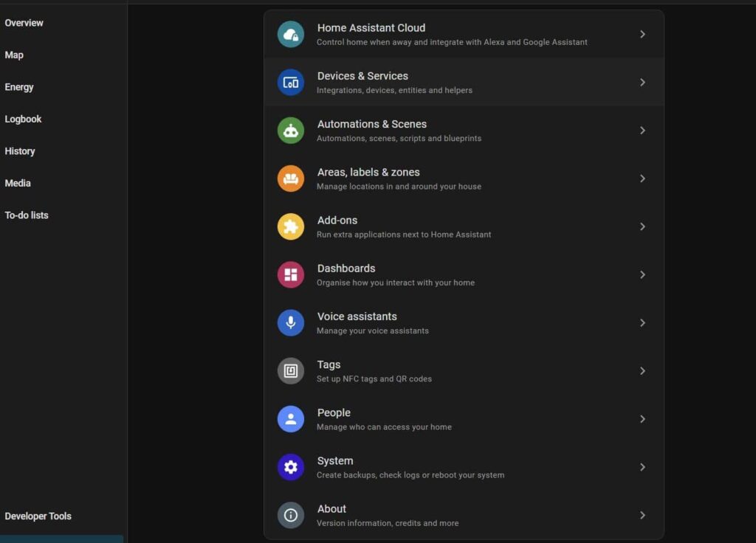Open Media in the sidebar
The height and width of the screenshot is (543, 756).
pos(18,183)
